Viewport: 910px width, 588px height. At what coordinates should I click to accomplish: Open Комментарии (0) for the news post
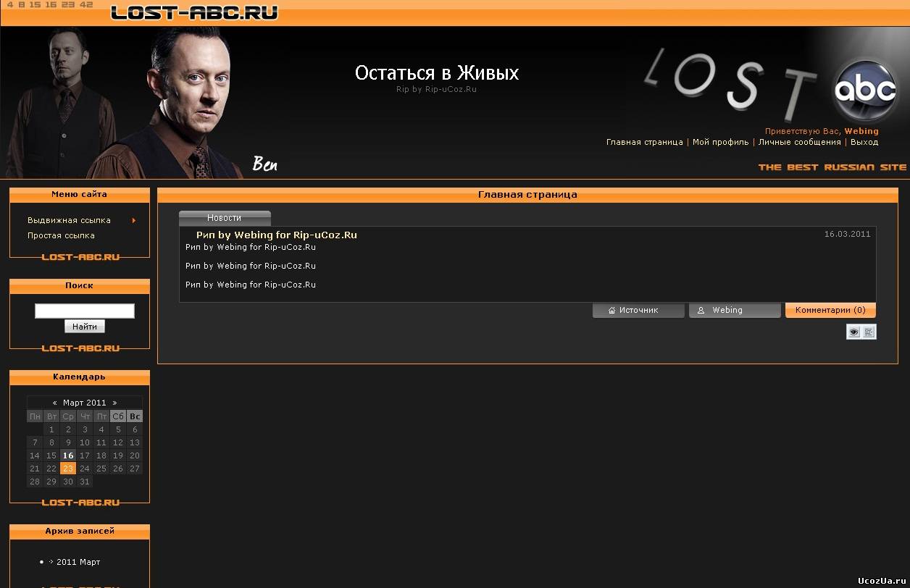tap(830, 310)
